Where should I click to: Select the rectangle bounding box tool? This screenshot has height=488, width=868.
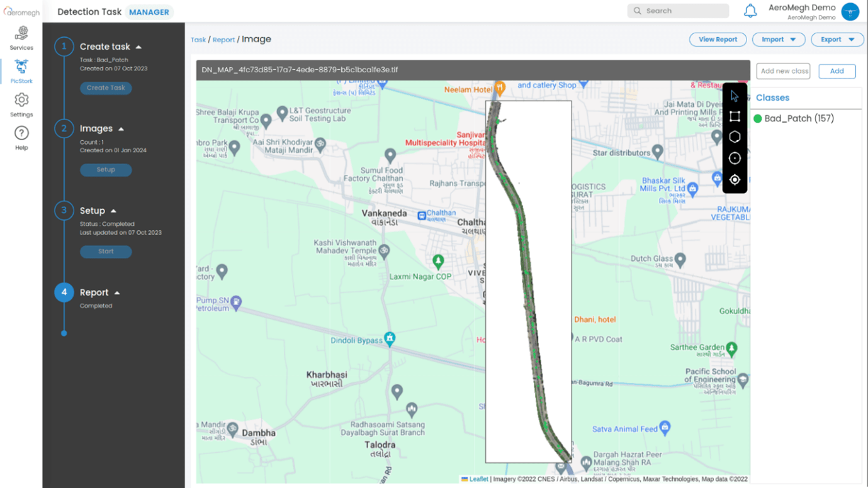coord(735,116)
